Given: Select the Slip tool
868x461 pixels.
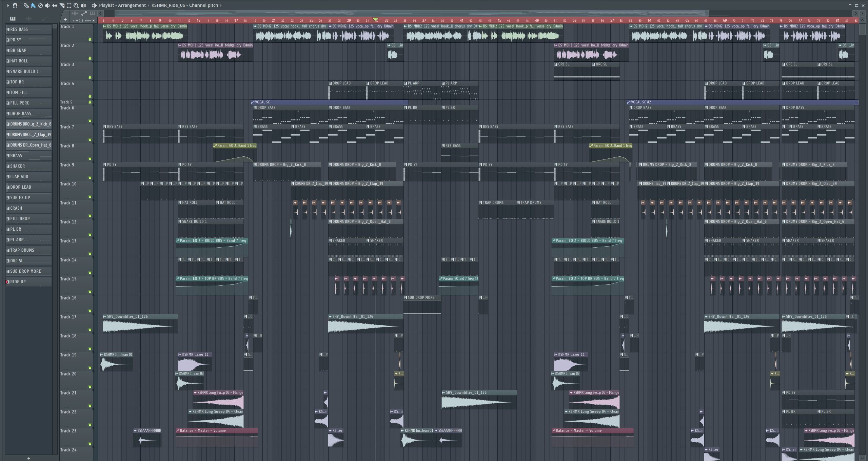Looking at the screenshot, I should pyautogui.click(x=55, y=5).
